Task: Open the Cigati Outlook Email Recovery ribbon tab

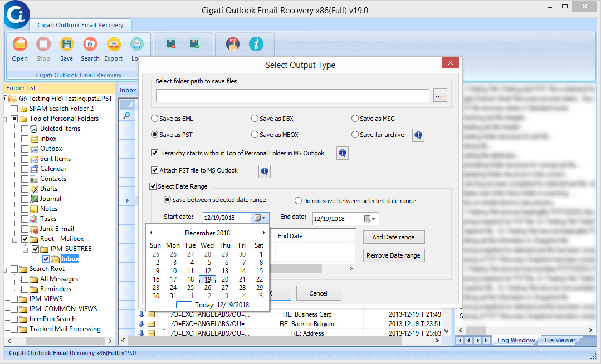Action: pyautogui.click(x=80, y=25)
